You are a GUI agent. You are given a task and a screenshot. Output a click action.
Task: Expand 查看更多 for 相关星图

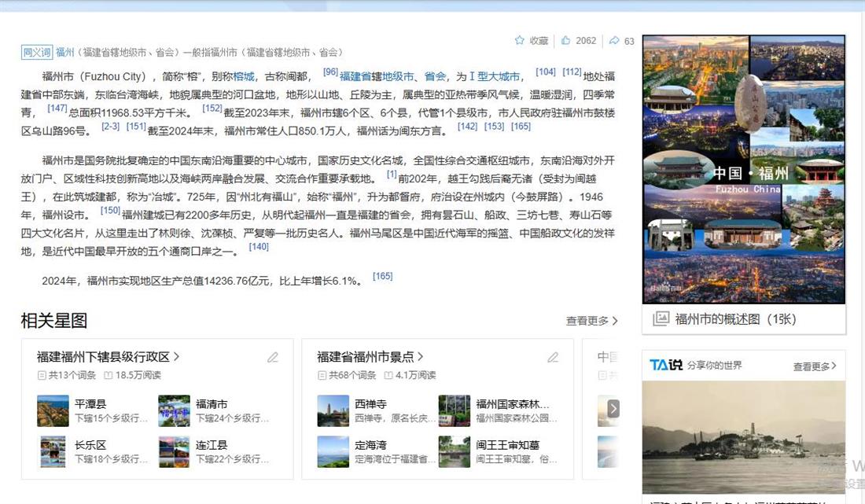[x=591, y=321]
